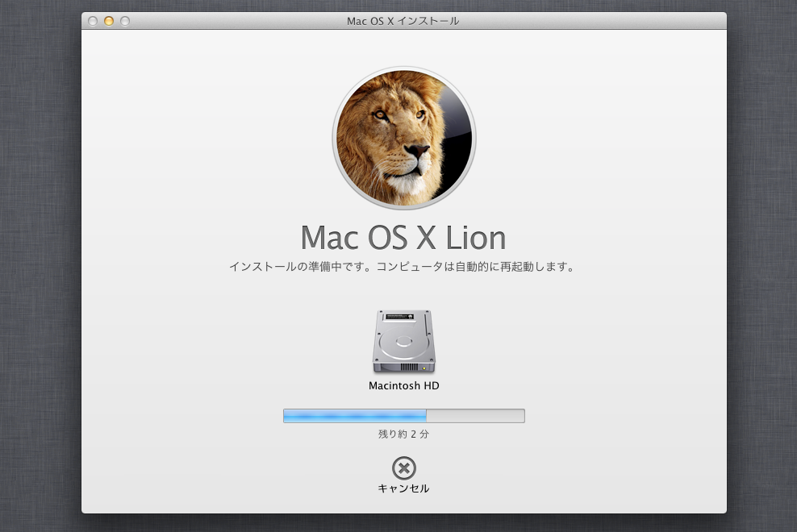The height and width of the screenshot is (532, 797).
Task: Minimize the installer with the yellow button
Action: pyautogui.click(x=109, y=21)
